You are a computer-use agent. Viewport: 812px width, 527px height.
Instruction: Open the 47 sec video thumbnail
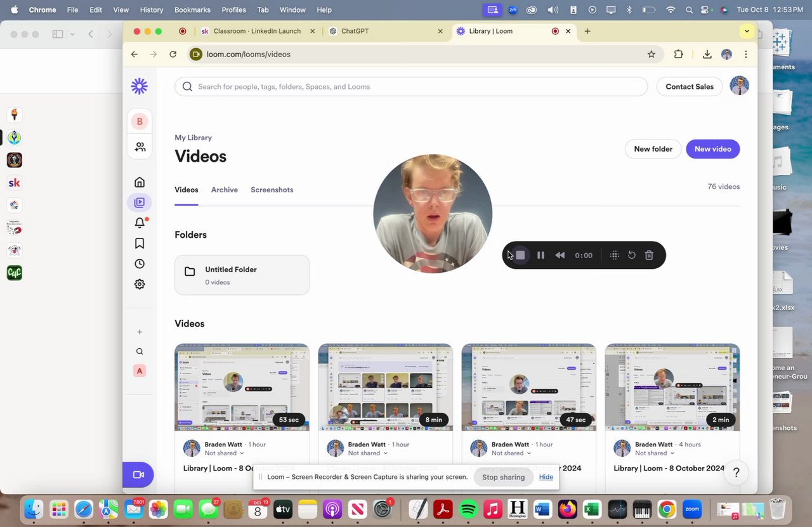528,387
